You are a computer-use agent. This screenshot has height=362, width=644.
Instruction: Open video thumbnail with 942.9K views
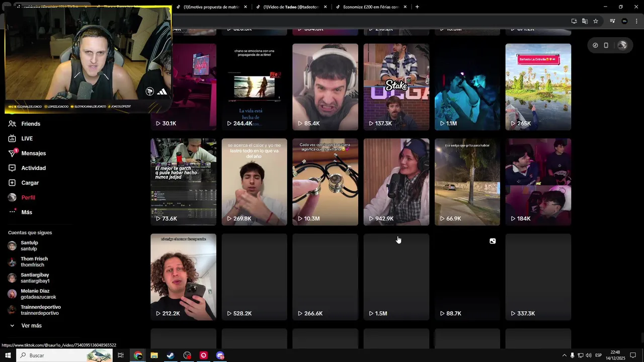tap(396, 182)
